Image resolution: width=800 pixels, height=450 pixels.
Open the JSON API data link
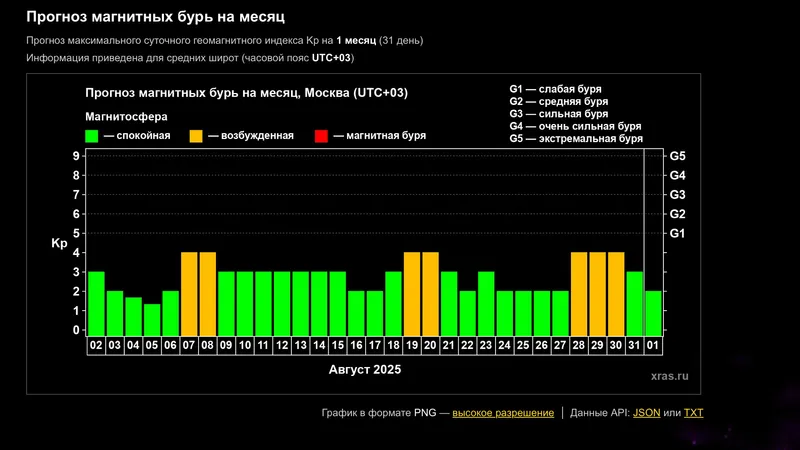pos(646,413)
